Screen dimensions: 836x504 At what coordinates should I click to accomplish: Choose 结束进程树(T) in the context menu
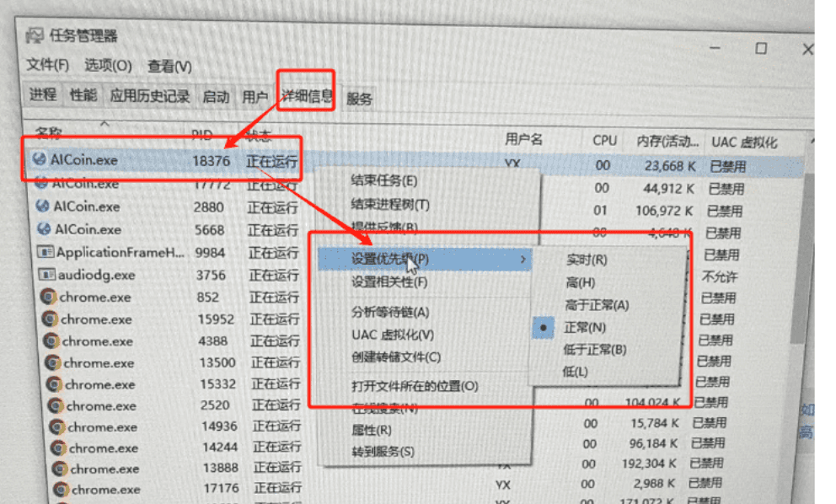[390, 204]
